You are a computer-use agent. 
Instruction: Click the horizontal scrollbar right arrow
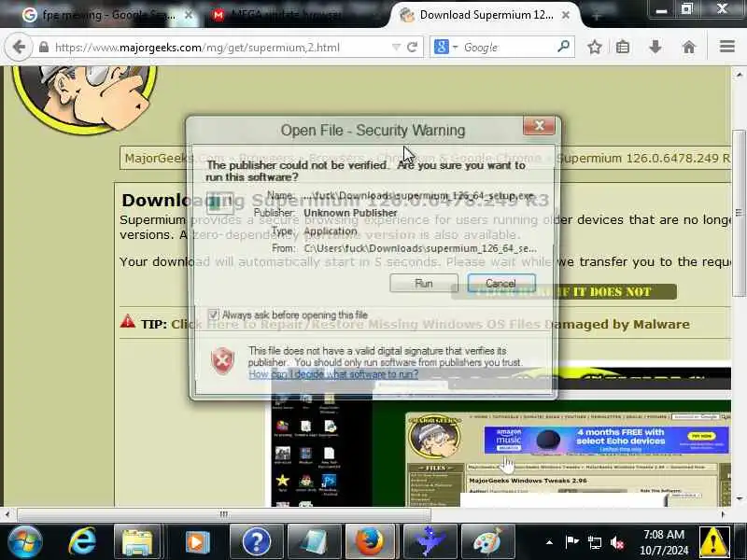(723, 514)
